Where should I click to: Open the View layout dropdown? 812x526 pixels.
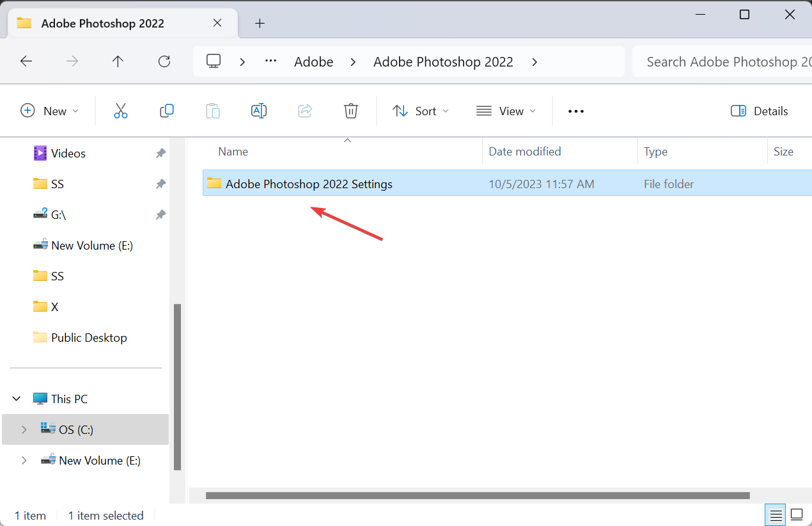pyautogui.click(x=506, y=111)
